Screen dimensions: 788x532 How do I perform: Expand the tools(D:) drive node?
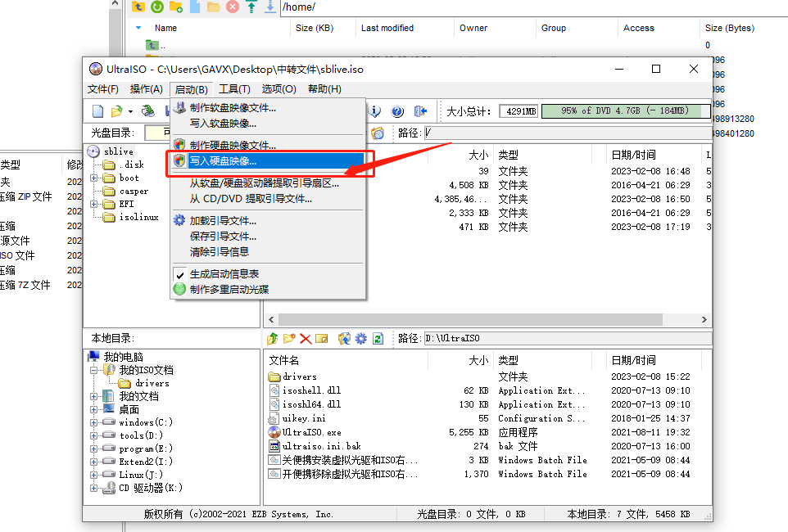click(94, 435)
